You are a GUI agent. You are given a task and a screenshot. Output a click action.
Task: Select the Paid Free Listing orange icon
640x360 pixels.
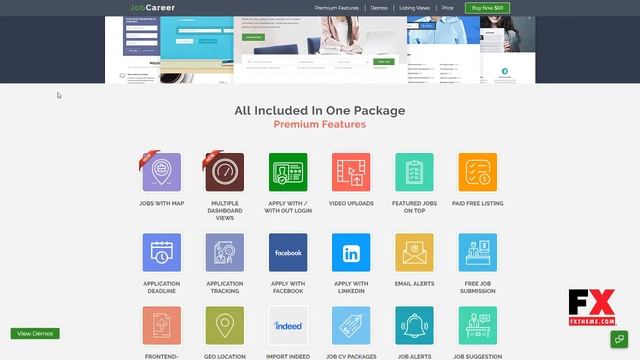(478, 172)
